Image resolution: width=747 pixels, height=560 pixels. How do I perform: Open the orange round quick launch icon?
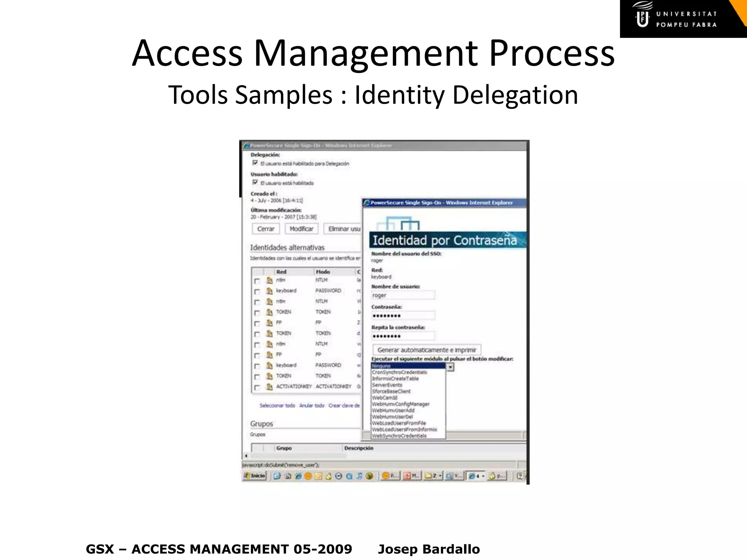point(308,476)
